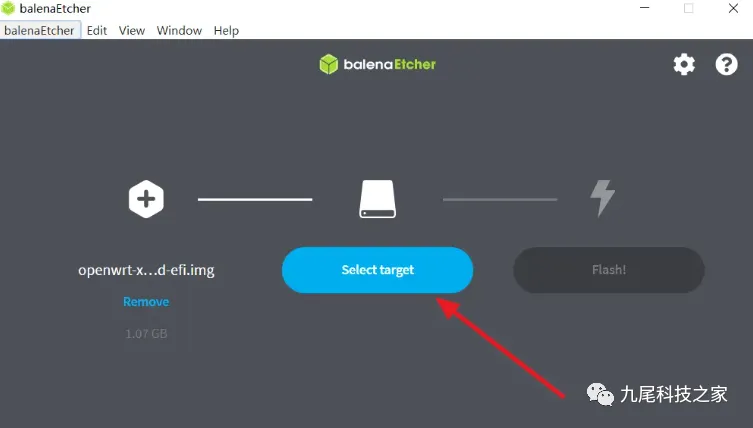Image resolution: width=753 pixels, height=428 pixels.
Task: Open the Window menu
Action: [x=179, y=31]
